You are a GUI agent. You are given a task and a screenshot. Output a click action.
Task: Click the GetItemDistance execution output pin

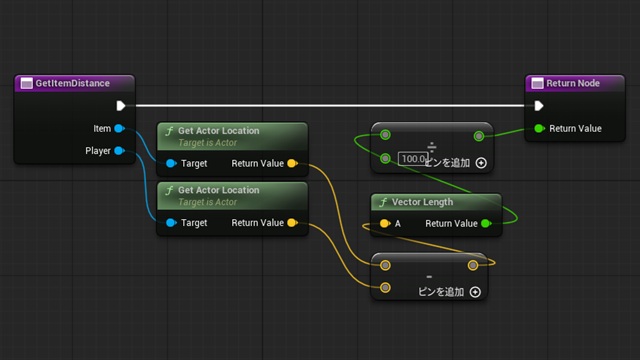click(121, 106)
